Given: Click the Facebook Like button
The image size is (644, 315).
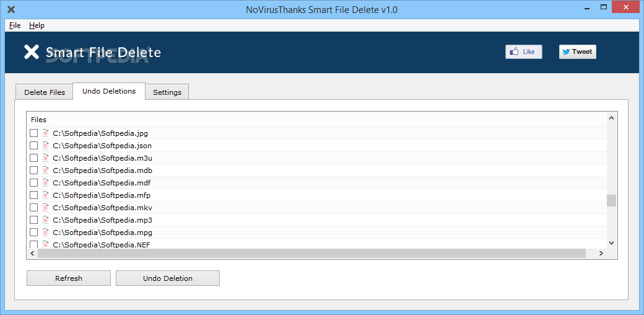Looking at the screenshot, I should coord(524,52).
